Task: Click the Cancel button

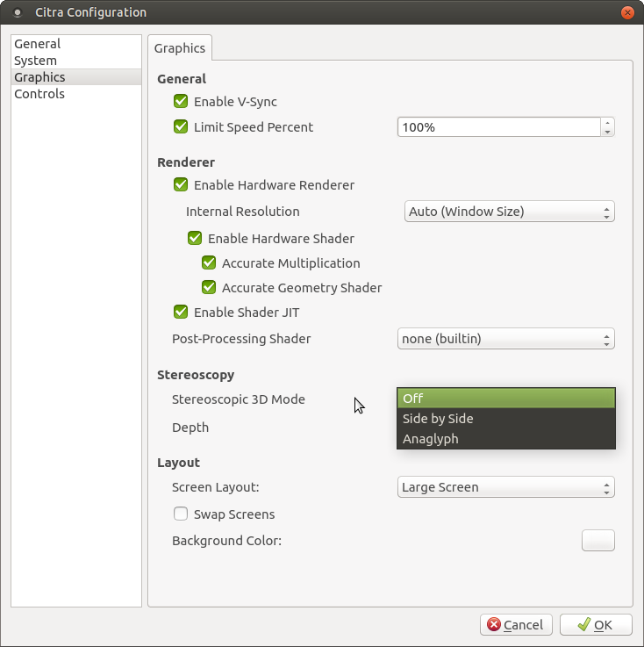Action: pyautogui.click(x=516, y=625)
